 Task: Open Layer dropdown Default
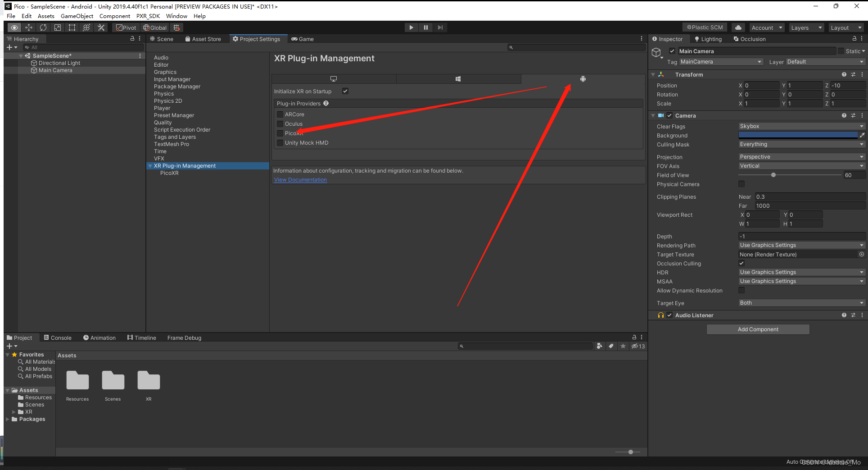point(826,62)
